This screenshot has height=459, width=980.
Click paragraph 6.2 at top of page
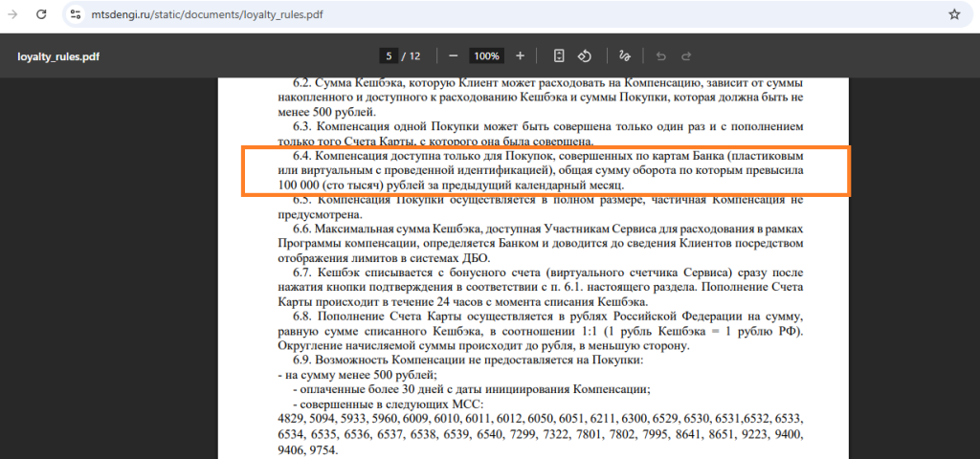(540, 98)
